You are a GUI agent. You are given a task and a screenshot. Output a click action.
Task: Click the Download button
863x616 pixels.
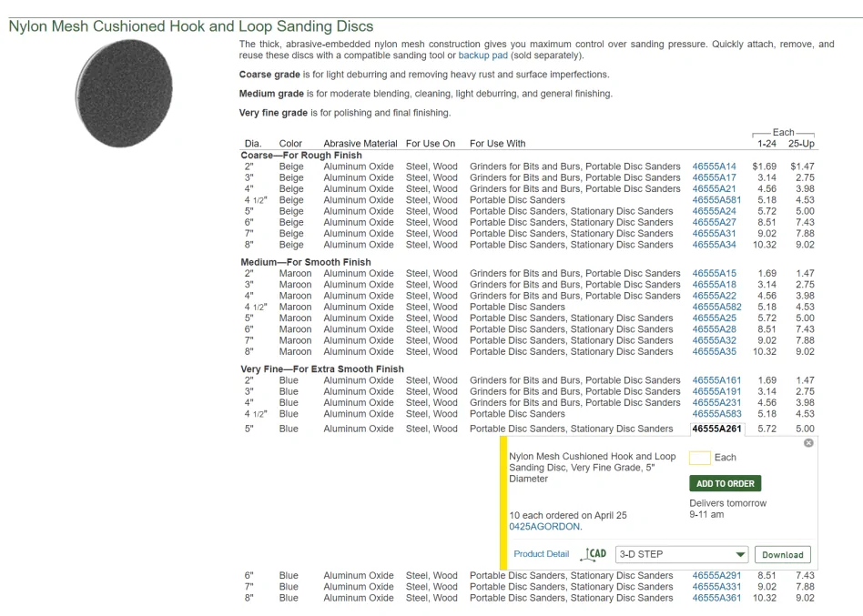pos(783,555)
